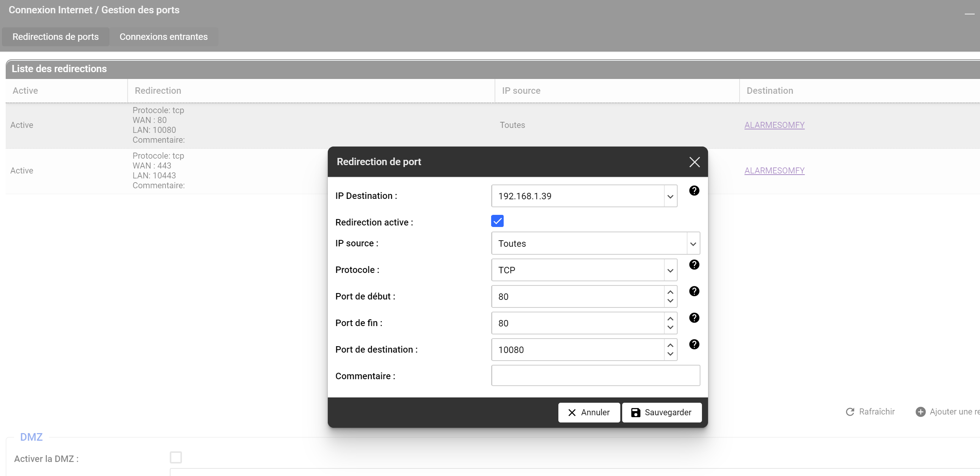Screen dimensions: 980x476
Task: Click help icon beside Port de destination
Action: click(694, 344)
